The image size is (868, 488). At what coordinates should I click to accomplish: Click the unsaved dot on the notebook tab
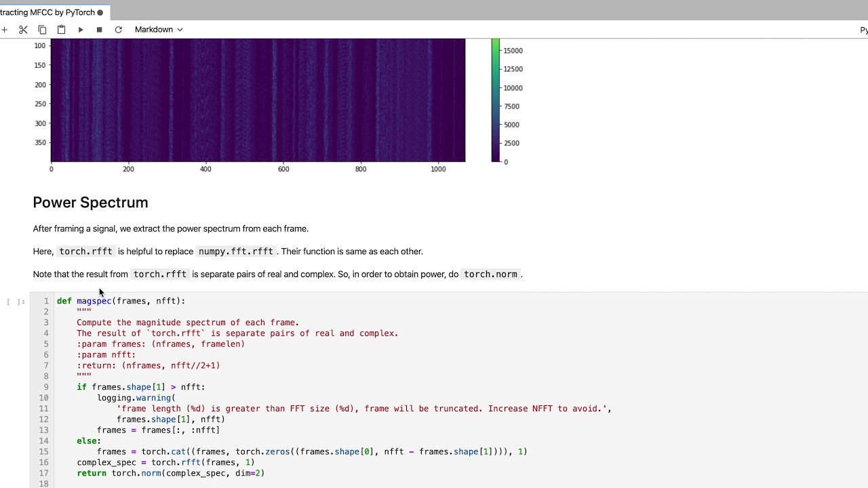point(100,13)
